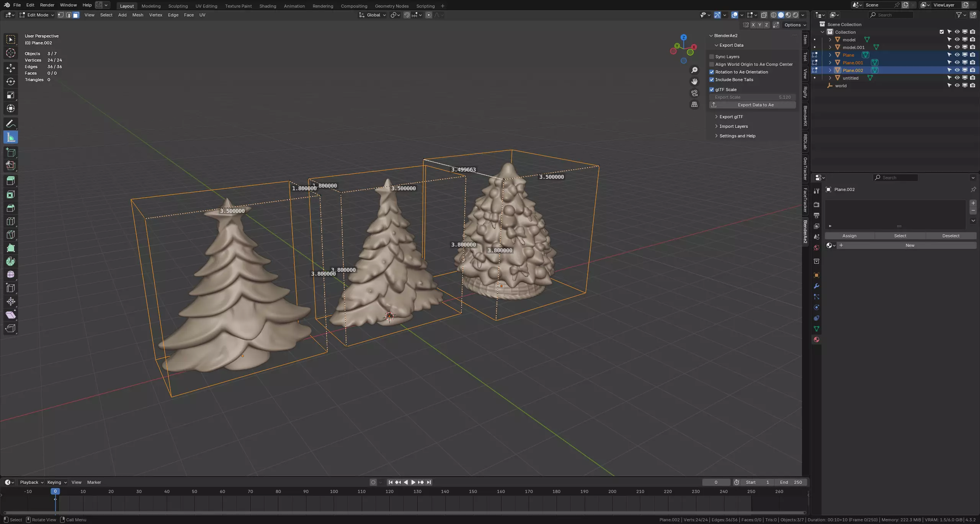Screen dimensions: 980x524
Task: Uncheck Include Bone Tails
Action: pyautogui.click(x=712, y=80)
